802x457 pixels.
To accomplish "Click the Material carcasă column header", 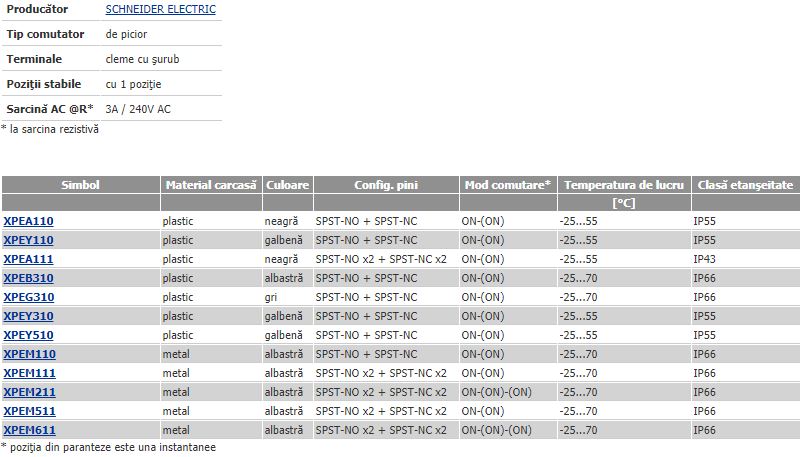I will pyautogui.click(x=211, y=185).
